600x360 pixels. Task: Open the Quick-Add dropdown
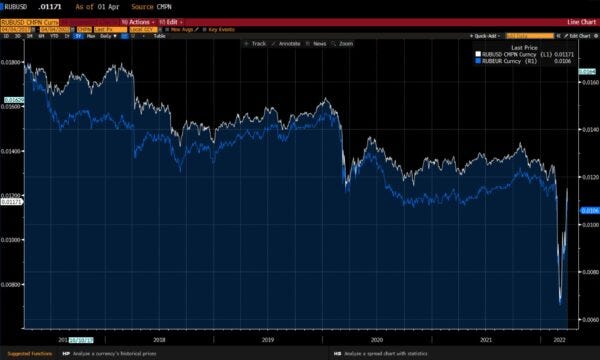click(485, 36)
